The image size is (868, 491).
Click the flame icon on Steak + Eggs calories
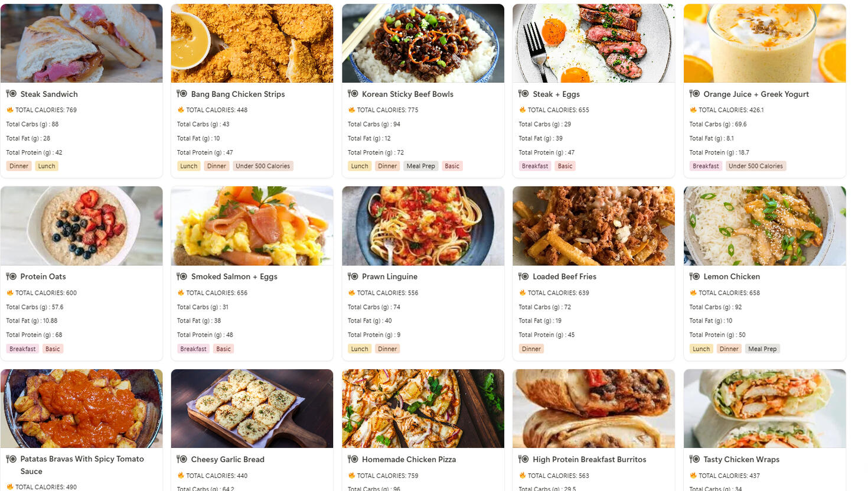click(522, 110)
